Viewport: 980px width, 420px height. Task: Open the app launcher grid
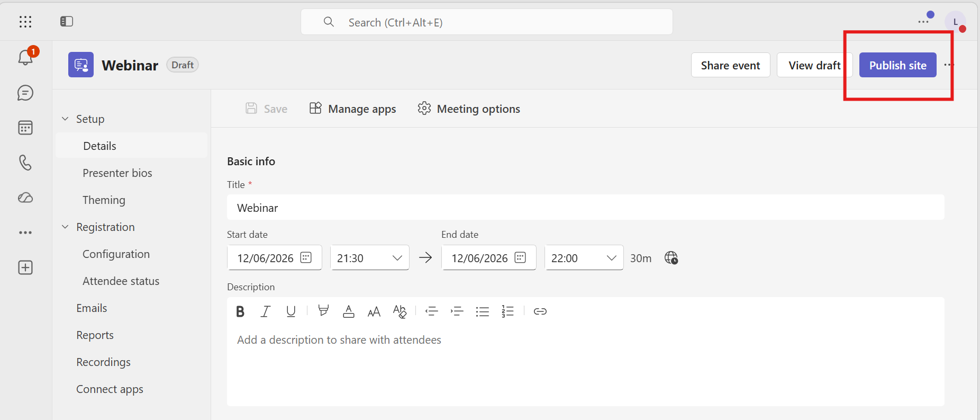(25, 22)
